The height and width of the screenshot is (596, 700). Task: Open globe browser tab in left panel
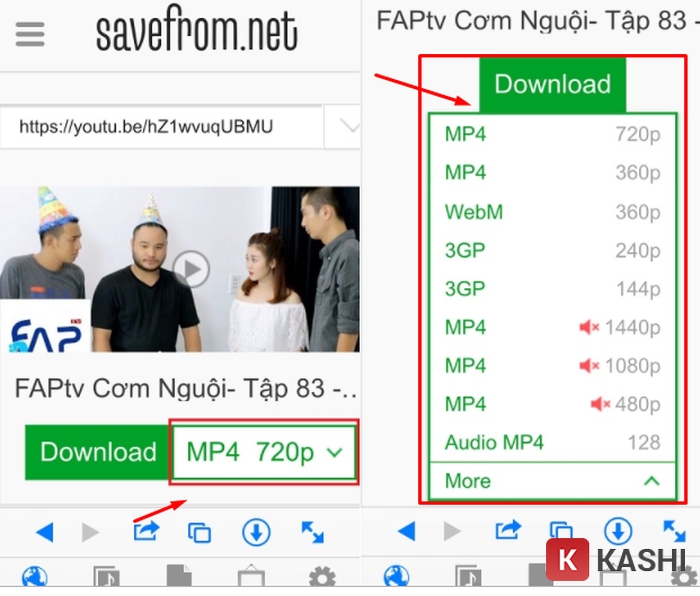[34, 577]
